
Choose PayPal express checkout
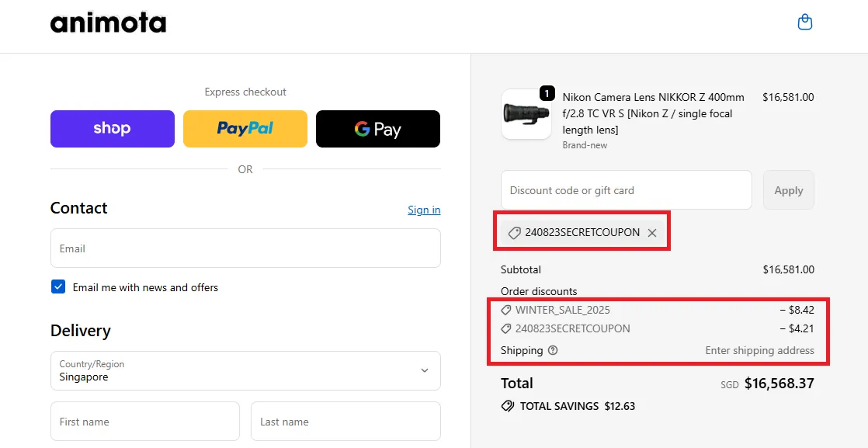pos(245,129)
